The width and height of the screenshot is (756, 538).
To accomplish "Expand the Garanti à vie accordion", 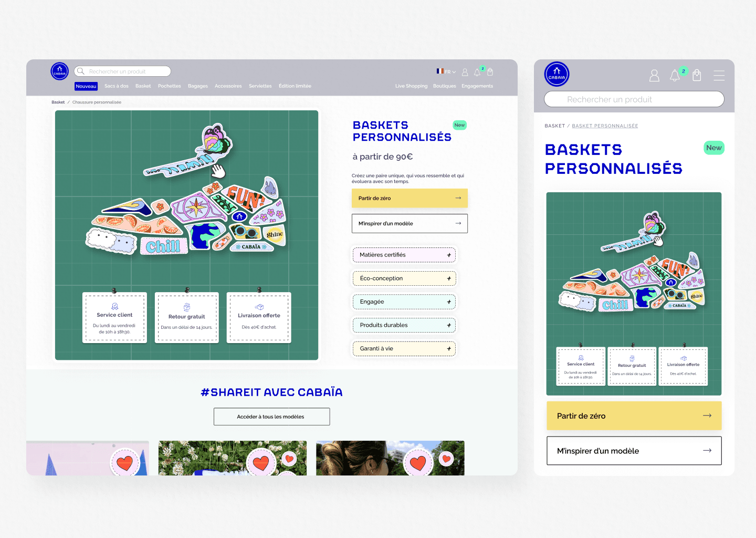I will [404, 348].
